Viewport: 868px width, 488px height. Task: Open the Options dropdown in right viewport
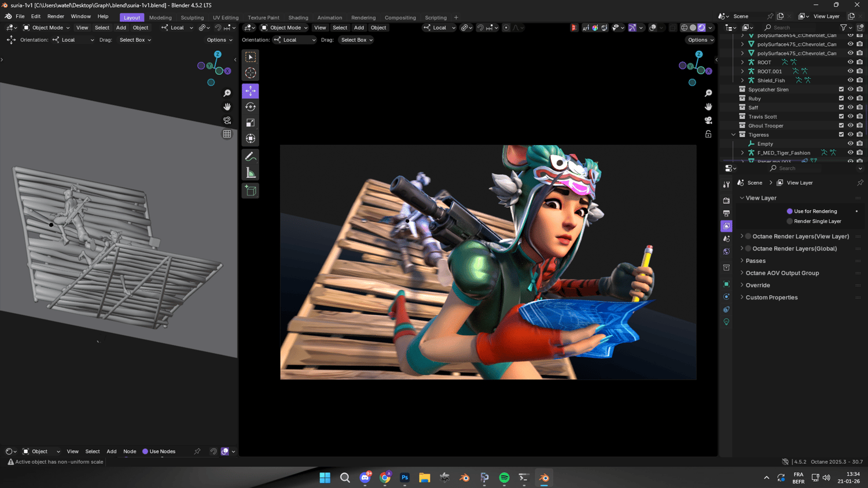pos(700,40)
